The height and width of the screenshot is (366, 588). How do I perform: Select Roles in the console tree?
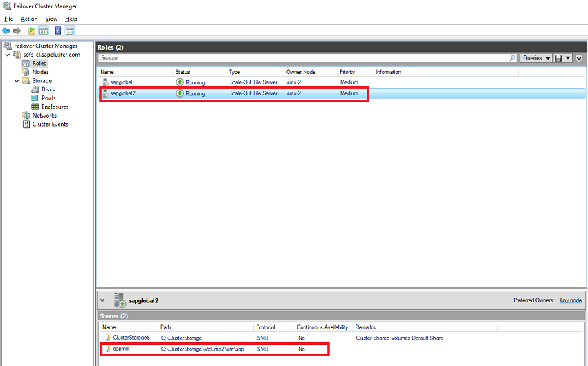tap(39, 64)
